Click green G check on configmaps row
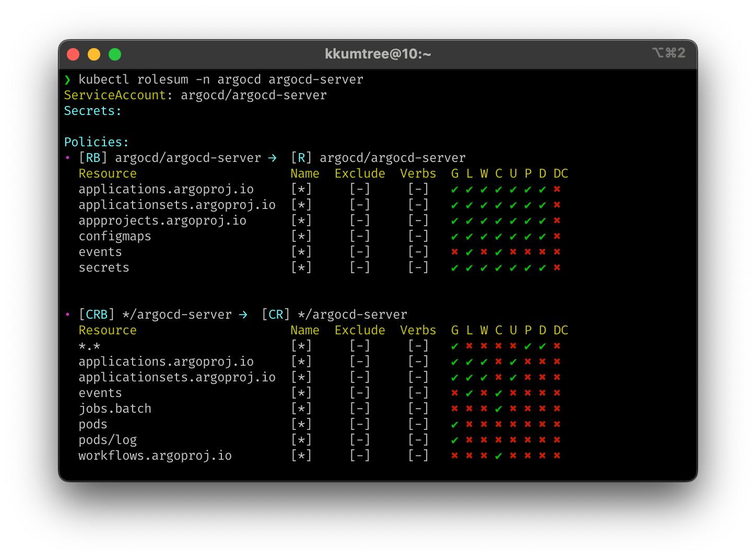This screenshot has width=756, height=559. 455,236
